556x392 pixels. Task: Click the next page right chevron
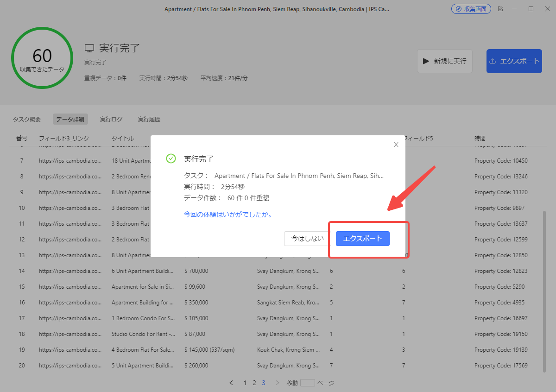click(278, 383)
